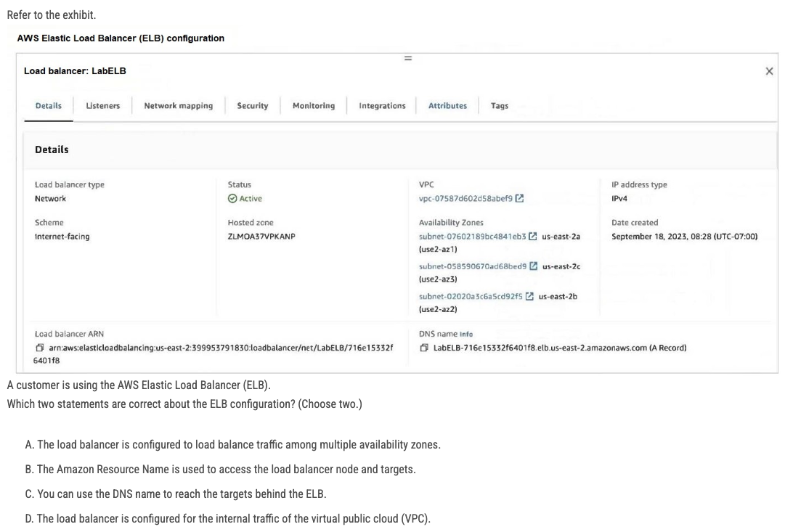Open external link icon for us-east-2c subnet

pos(533,266)
